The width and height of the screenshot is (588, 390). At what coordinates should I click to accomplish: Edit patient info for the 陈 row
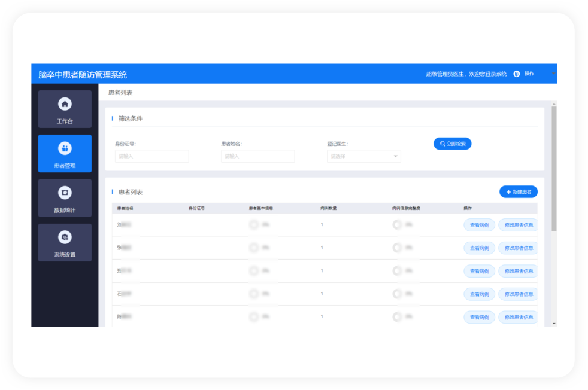point(519,317)
